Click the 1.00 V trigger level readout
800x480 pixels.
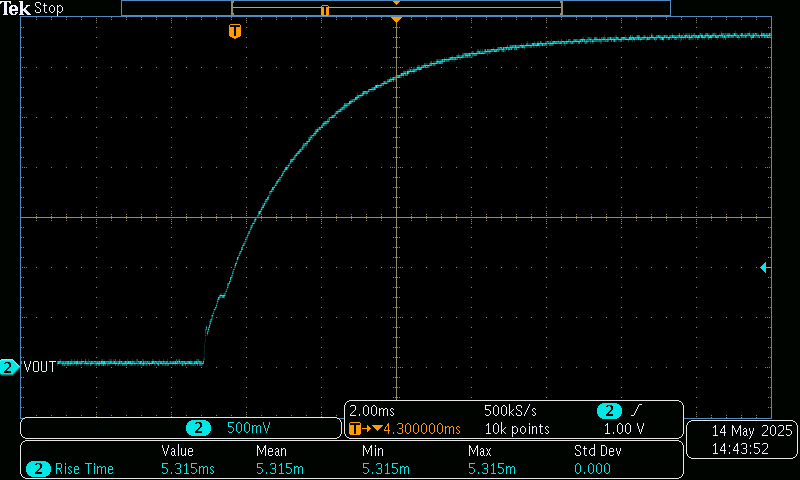(624, 429)
